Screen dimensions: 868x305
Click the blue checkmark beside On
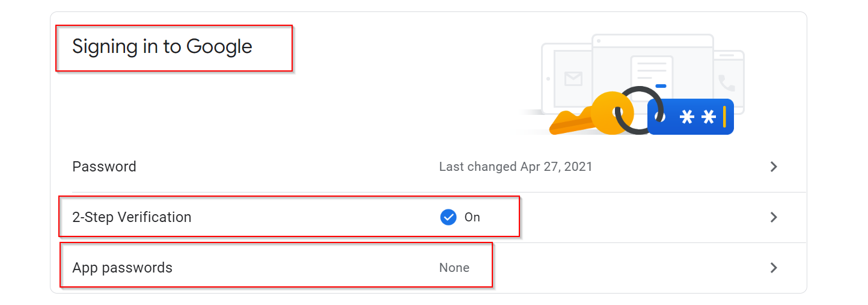click(x=448, y=217)
